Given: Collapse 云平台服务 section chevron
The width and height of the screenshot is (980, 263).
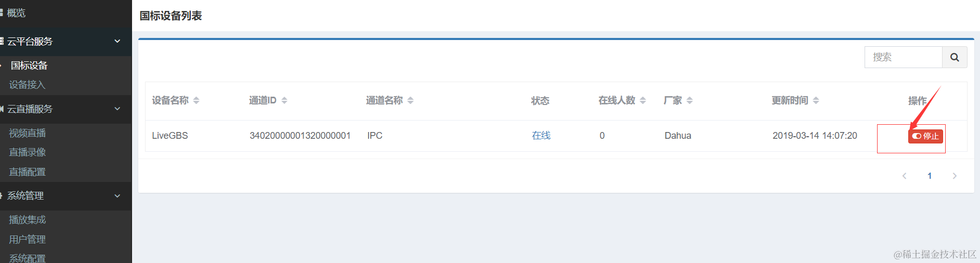Looking at the screenshot, I should pos(117,41).
